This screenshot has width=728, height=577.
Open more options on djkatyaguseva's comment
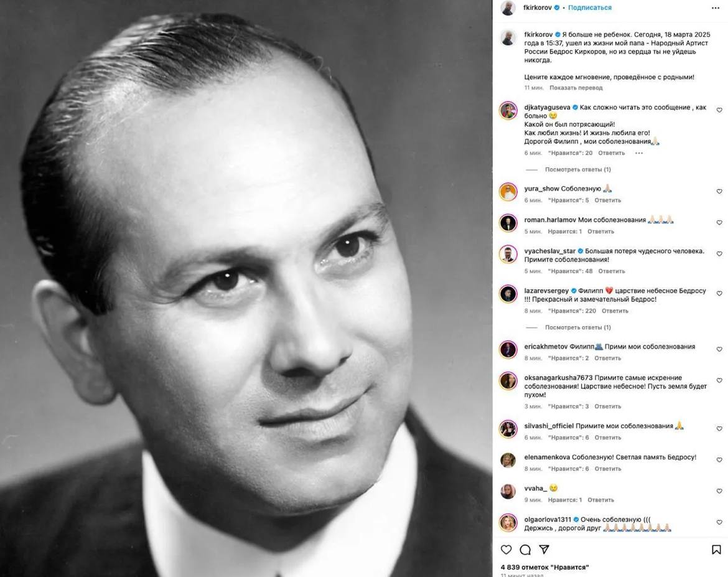pyautogui.click(x=639, y=153)
